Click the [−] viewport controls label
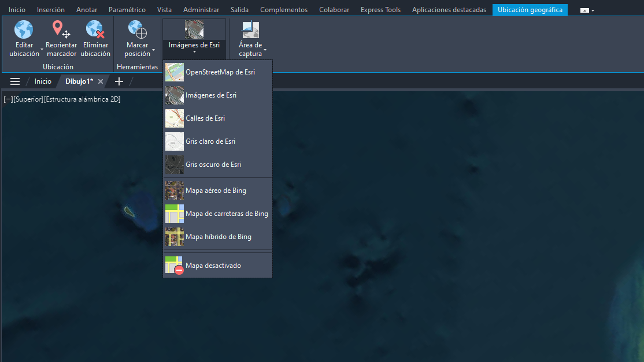Image resolution: width=644 pixels, height=362 pixels. [x=8, y=99]
